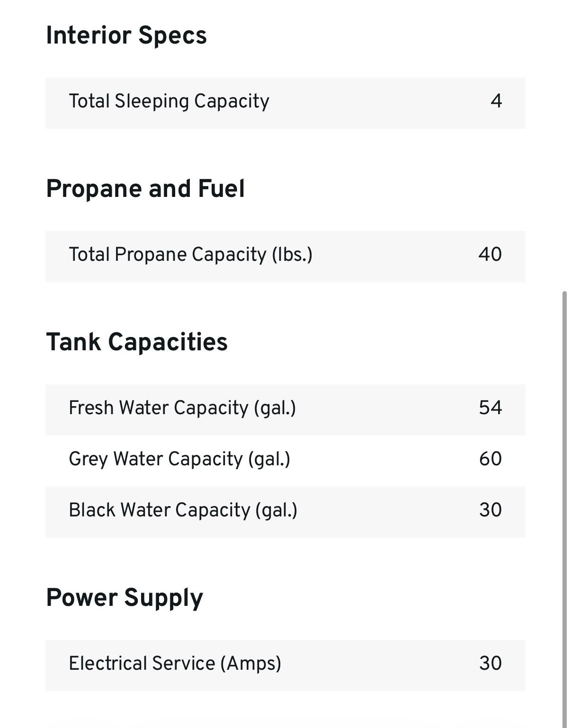Select the Total Sleeping Capacity row
Viewport: 571px width, 728px height.
coord(285,103)
